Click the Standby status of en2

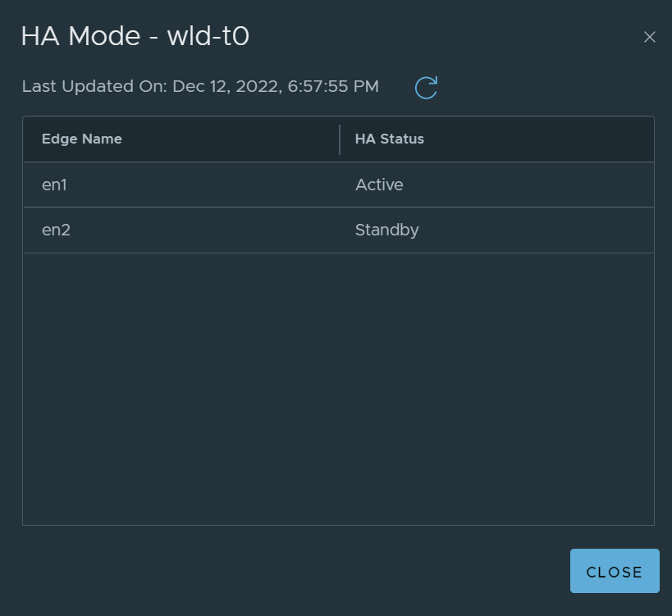click(386, 230)
